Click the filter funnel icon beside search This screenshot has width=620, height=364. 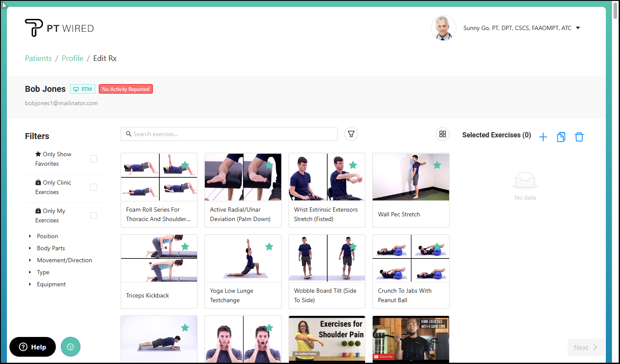point(351,134)
